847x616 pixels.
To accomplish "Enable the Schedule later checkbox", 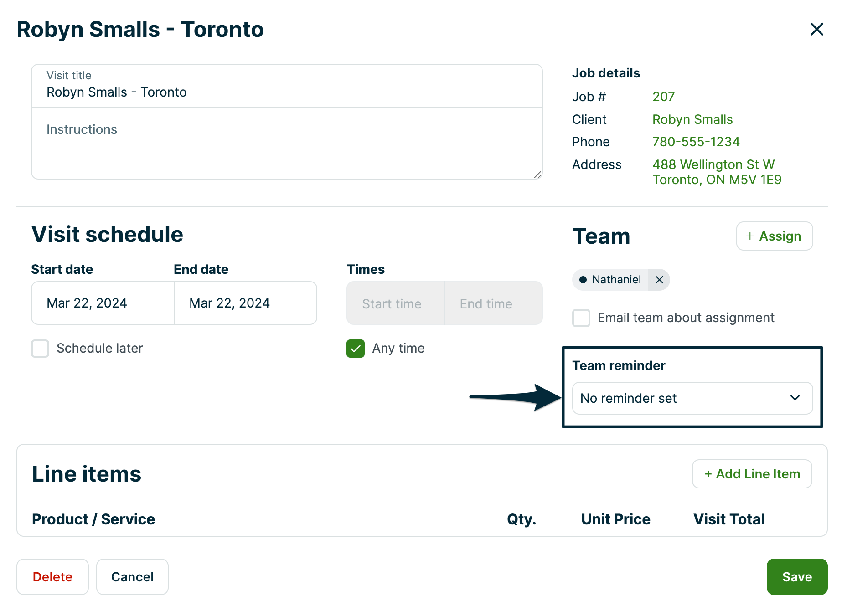I will [x=40, y=349].
